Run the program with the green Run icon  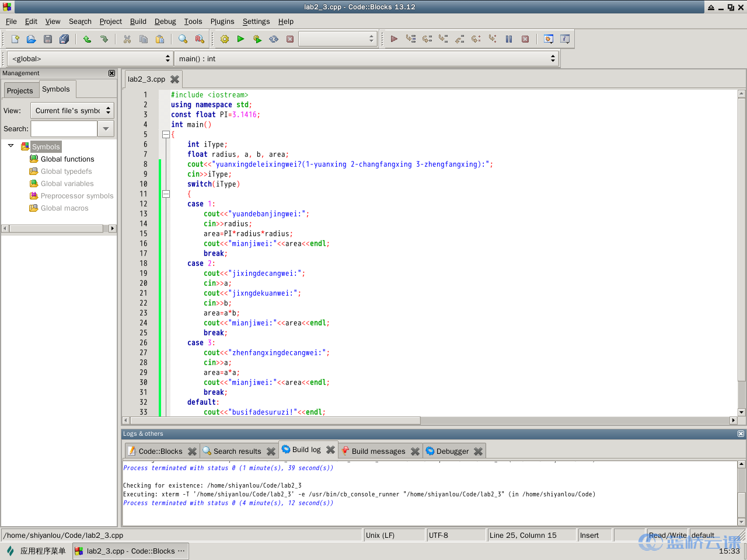pyautogui.click(x=240, y=38)
